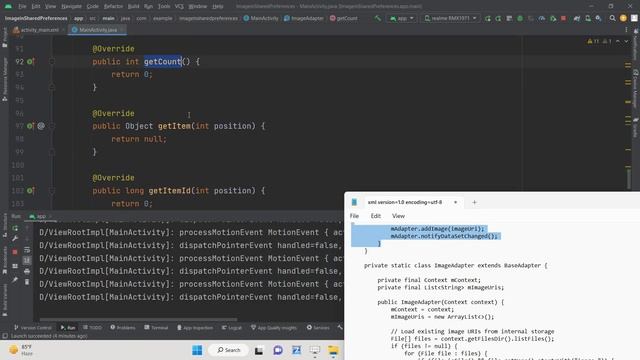Screen dimensions: 640x360
Task: Click the wrench icon in Run panel
Action: coord(15,238)
